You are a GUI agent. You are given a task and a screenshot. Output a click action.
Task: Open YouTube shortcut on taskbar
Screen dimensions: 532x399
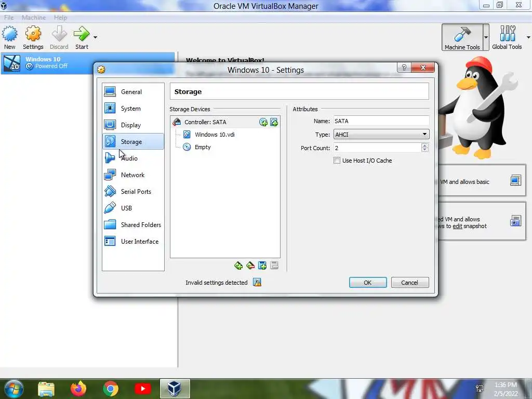[143, 389]
